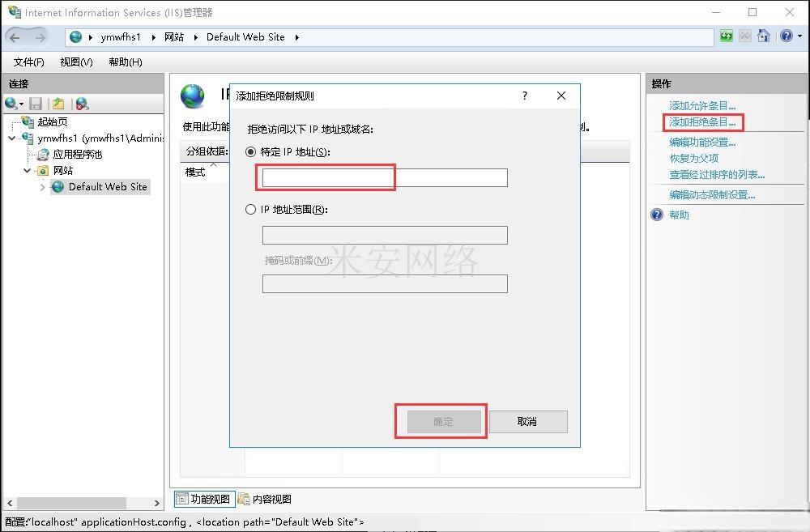Expand the ymwfhs1 breadcrumb arrow
The image size is (810, 532).
pos(153,37)
